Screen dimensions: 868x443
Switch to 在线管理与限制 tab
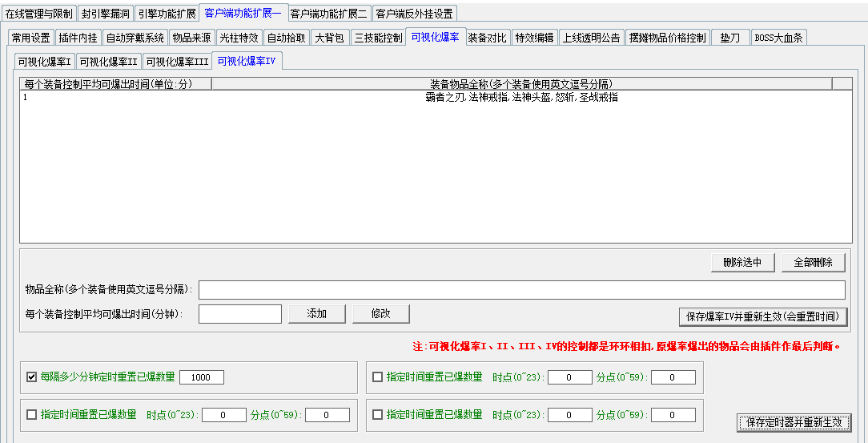[x=38, y=14]
